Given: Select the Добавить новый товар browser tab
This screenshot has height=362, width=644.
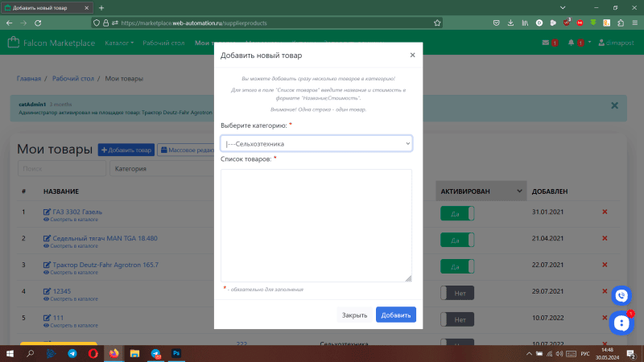Looking at the screenshot, I should click(x=47, y=8).
